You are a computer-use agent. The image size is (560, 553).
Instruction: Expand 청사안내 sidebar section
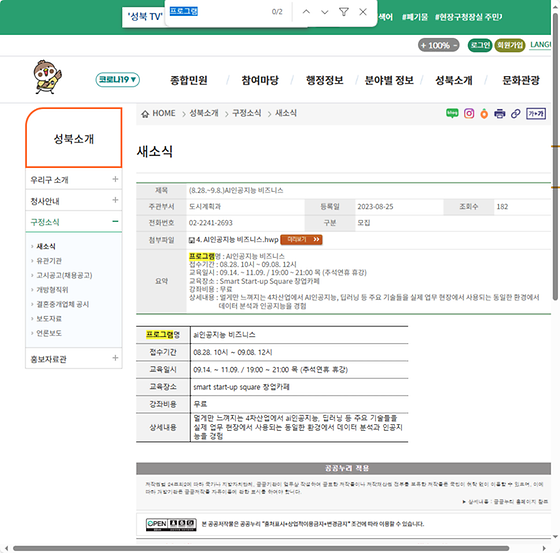(x=115, y=200)
